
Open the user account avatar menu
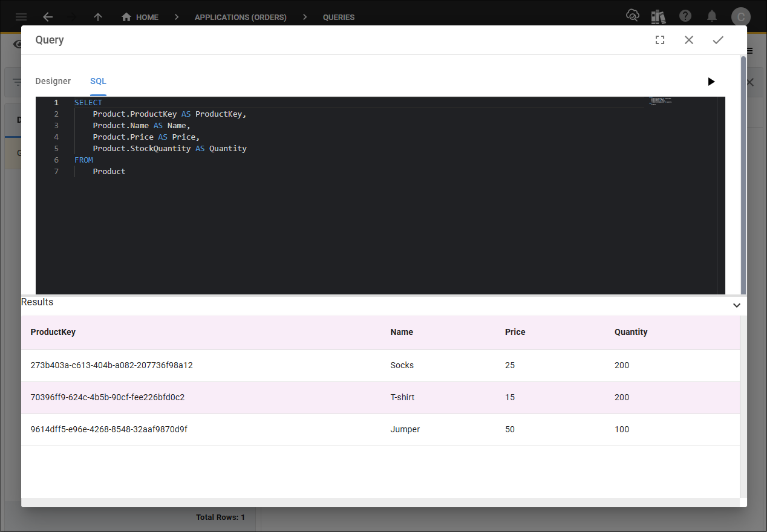pos(741,17)
